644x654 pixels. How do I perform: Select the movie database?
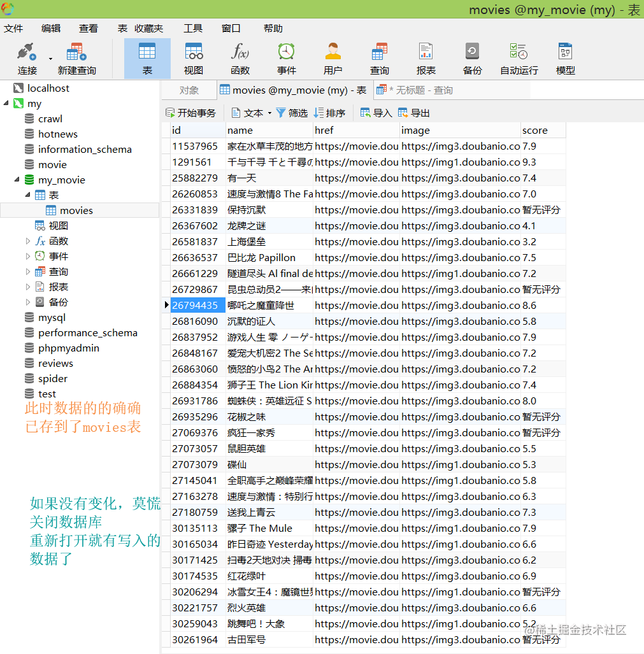[x=52, y=164]
